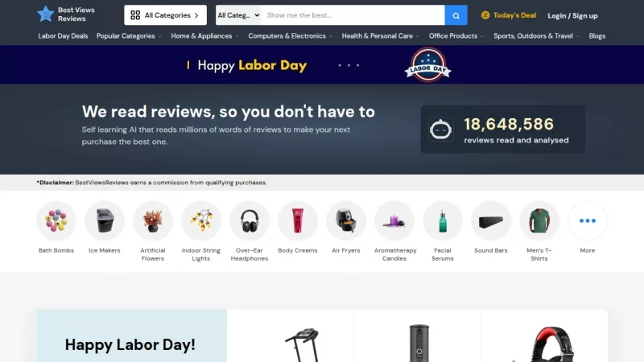Click the All Categories button
644x362 pixels.
click(x=165, y=15)
